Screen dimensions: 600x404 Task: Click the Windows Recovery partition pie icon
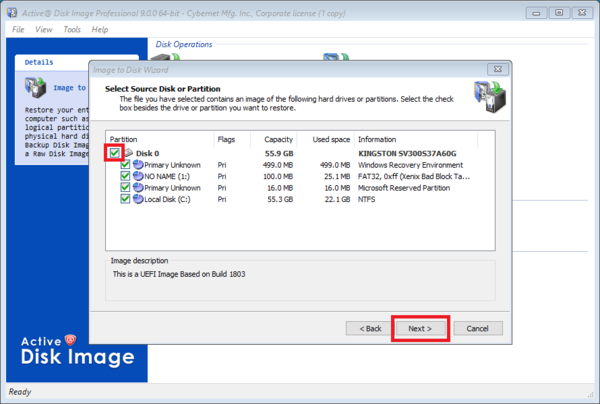click(x=138, y=165)
